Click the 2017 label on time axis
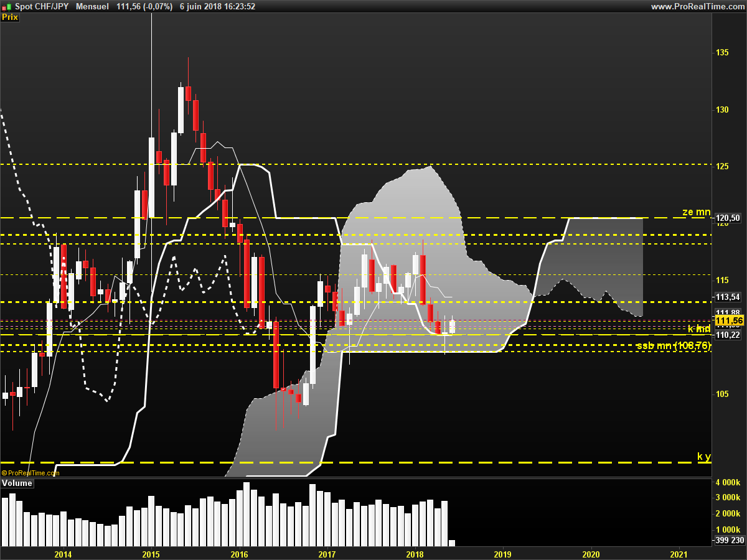747x560 pixels. coord(327,554)
